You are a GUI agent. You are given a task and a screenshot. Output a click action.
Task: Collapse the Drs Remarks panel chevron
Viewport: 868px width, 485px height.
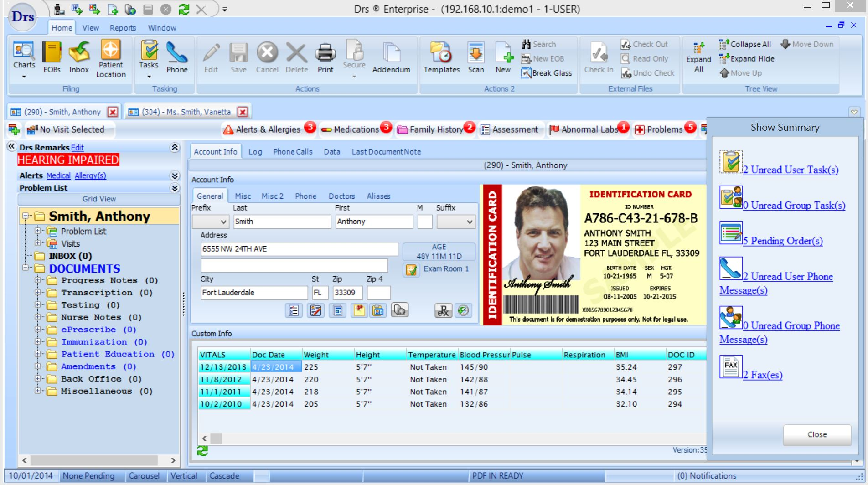174,147
